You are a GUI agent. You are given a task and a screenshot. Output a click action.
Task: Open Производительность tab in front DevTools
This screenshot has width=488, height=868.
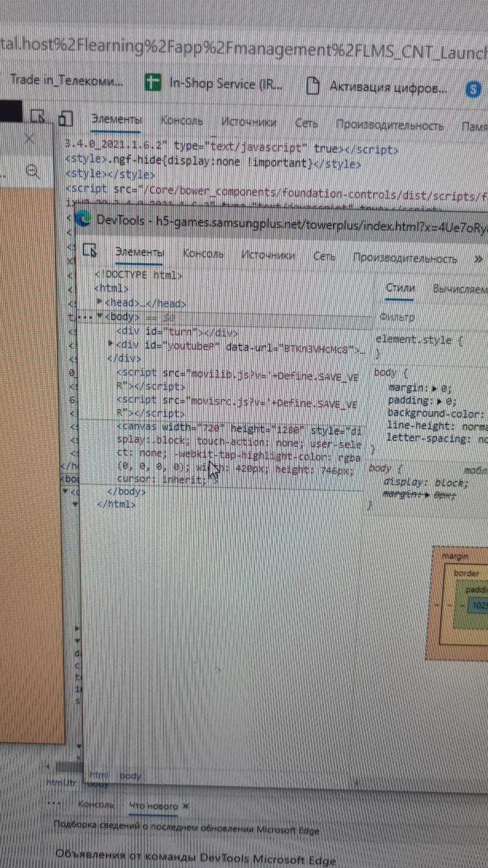[405, 258]
